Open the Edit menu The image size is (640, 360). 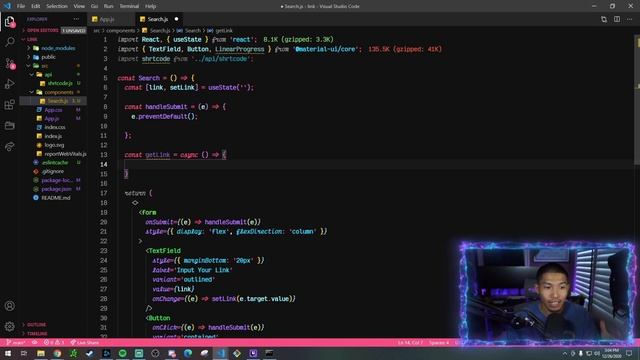[36, 6]
